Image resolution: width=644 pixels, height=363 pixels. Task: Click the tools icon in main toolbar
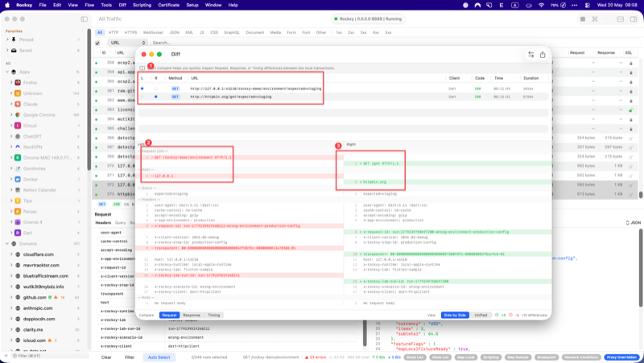(x=595, y=19)
